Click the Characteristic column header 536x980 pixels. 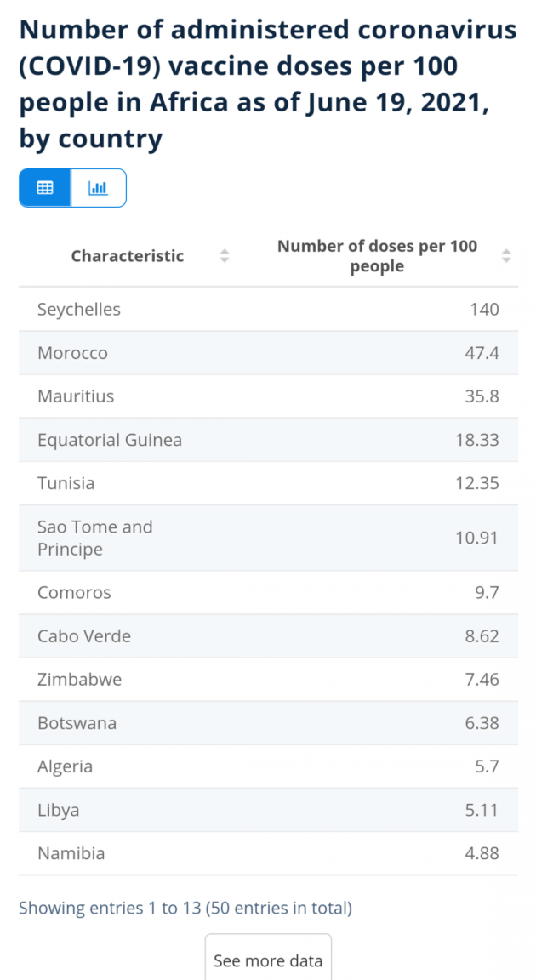pos(128,255)
